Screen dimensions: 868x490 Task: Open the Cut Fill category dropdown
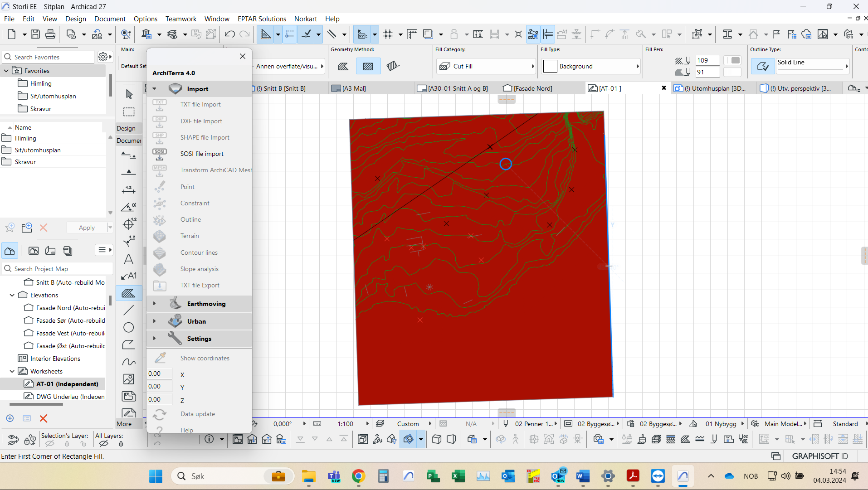click(x=486, y=67)
